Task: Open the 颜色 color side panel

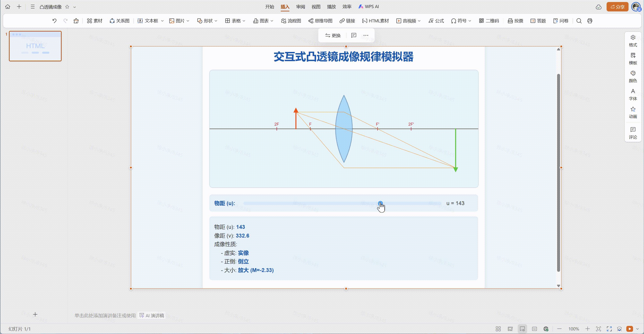Action: click(633, 77)
